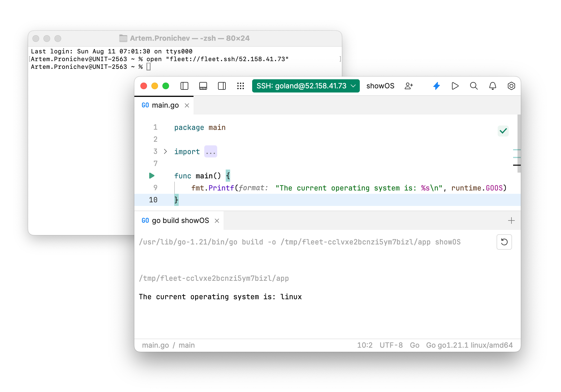
Task: Add new tool tab with plus button
Action: [511, 220]
